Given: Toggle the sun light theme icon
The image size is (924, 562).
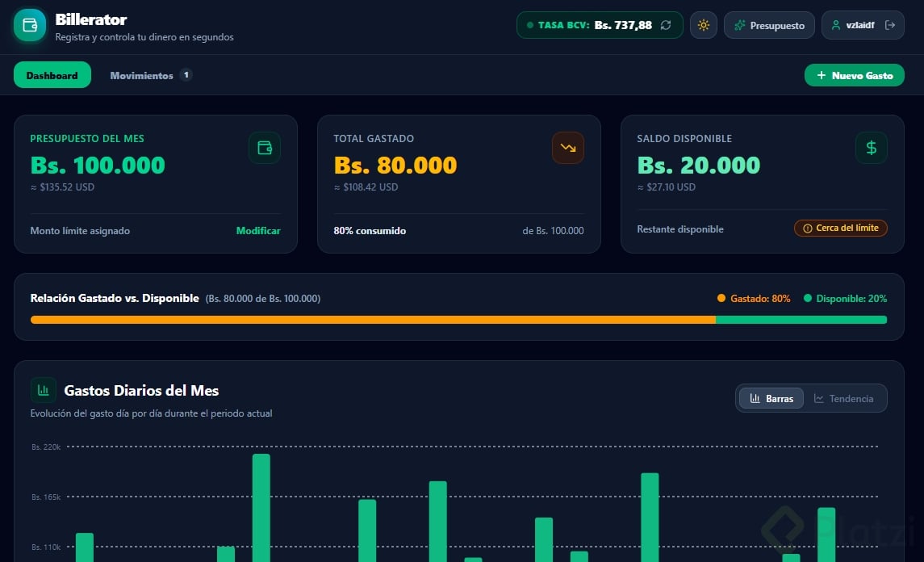Looking at the screenshot, I should (703, 25).
